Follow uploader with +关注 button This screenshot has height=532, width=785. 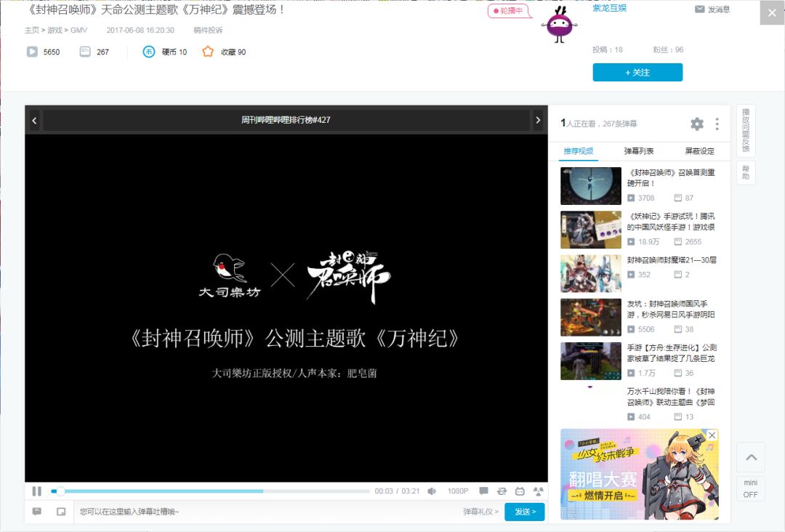(x=637, y=72)
